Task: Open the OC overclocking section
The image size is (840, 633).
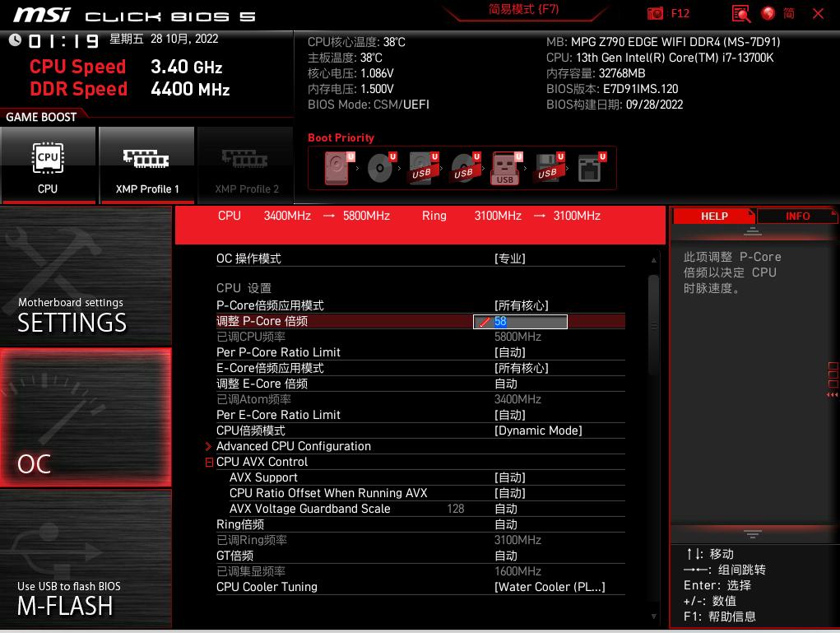Action: point(86,417)
